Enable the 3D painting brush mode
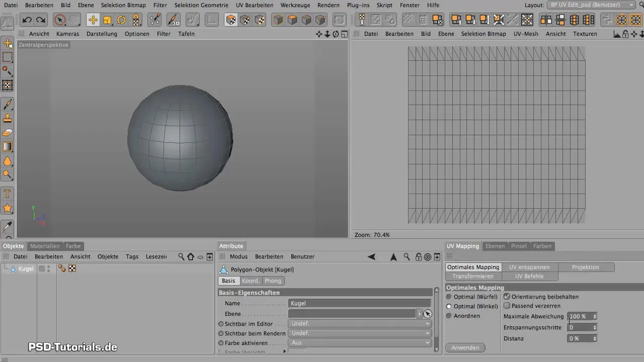 [174, 20]
